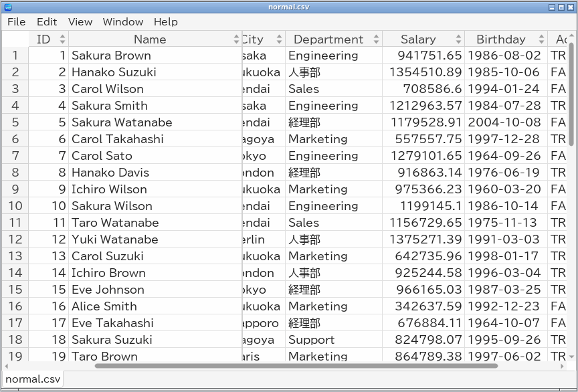Click the Salary column sort arrows
578x392 pixels.
click(x=458, y=39)
